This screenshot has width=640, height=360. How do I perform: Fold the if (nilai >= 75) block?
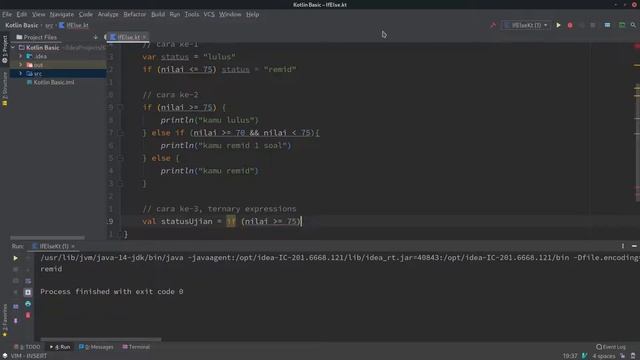[120, 107]
